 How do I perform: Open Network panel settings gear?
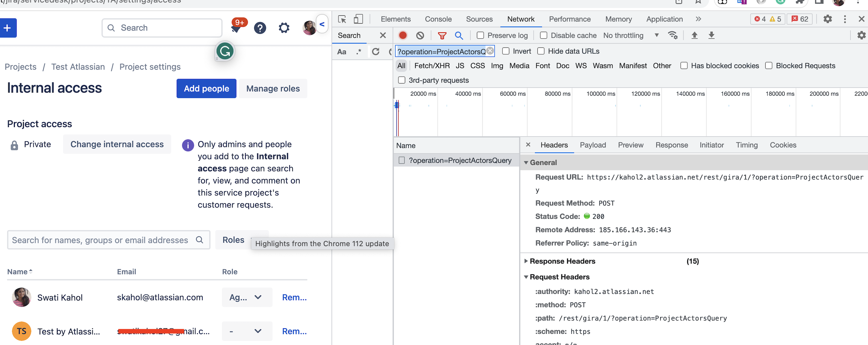coord(861,35)
